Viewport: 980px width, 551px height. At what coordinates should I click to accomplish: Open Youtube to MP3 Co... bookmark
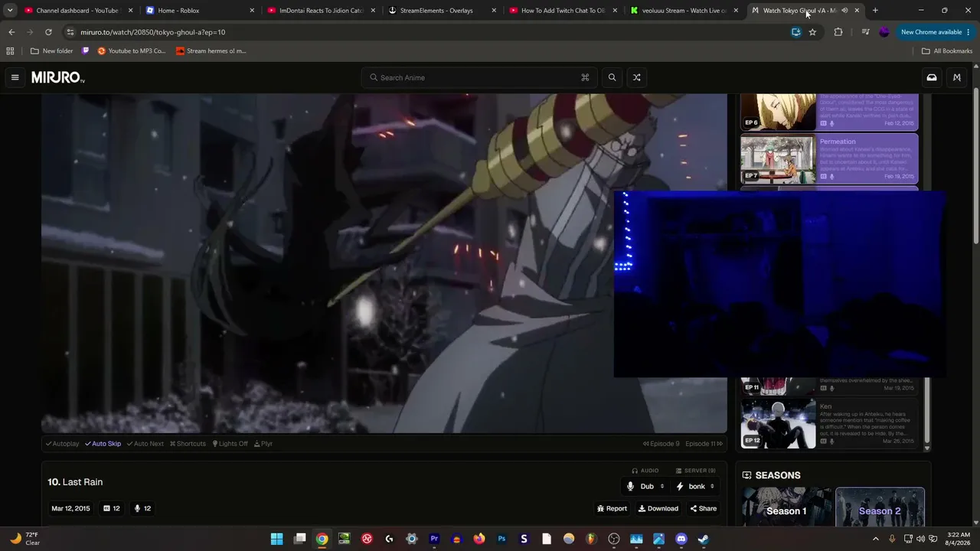132,51
